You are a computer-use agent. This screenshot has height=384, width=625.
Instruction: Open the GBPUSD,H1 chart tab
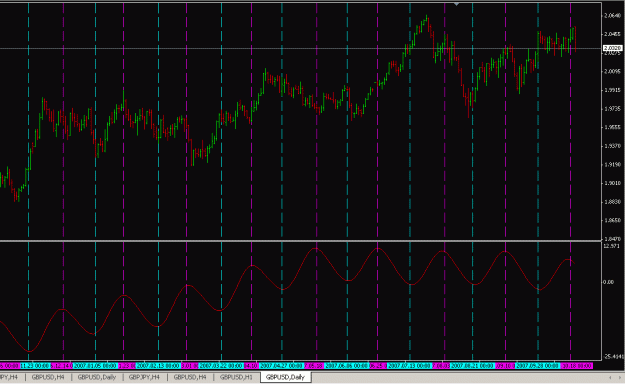click(236, 377)
